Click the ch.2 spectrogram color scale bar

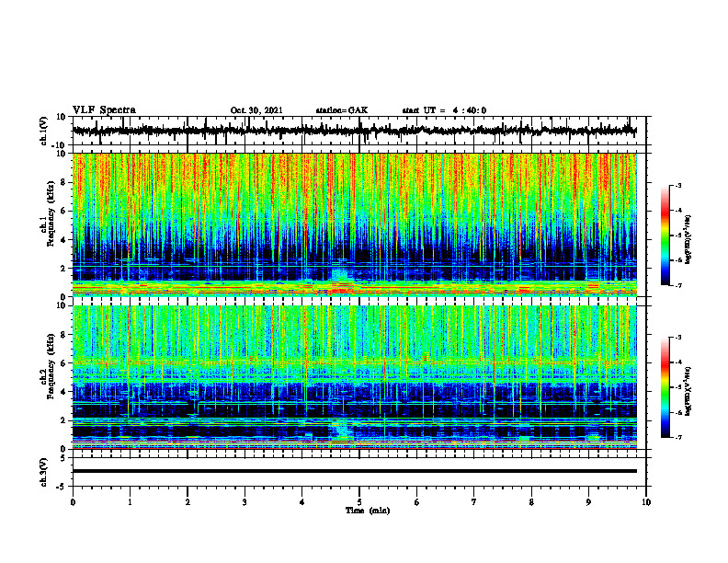(665, 387)
